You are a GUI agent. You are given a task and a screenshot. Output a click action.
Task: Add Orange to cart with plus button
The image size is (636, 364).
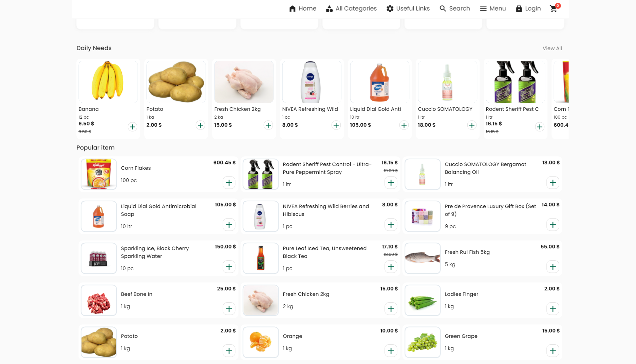391,351
